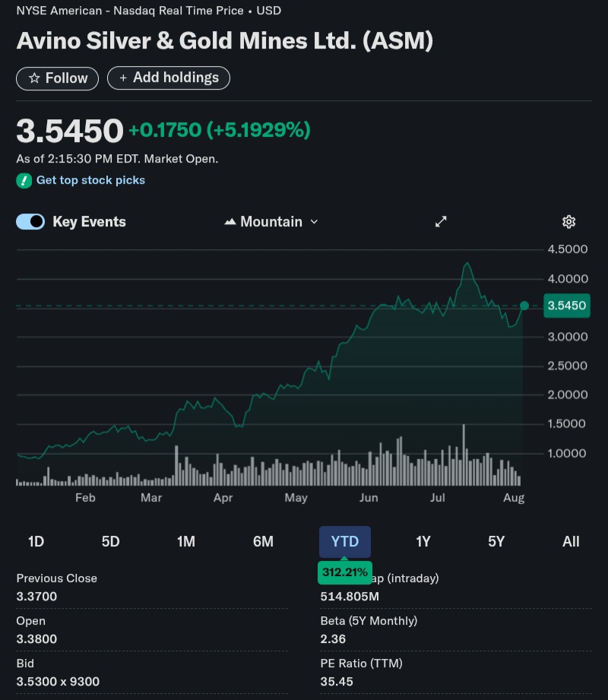Click the green stock picks badge icon

point(24,180)
